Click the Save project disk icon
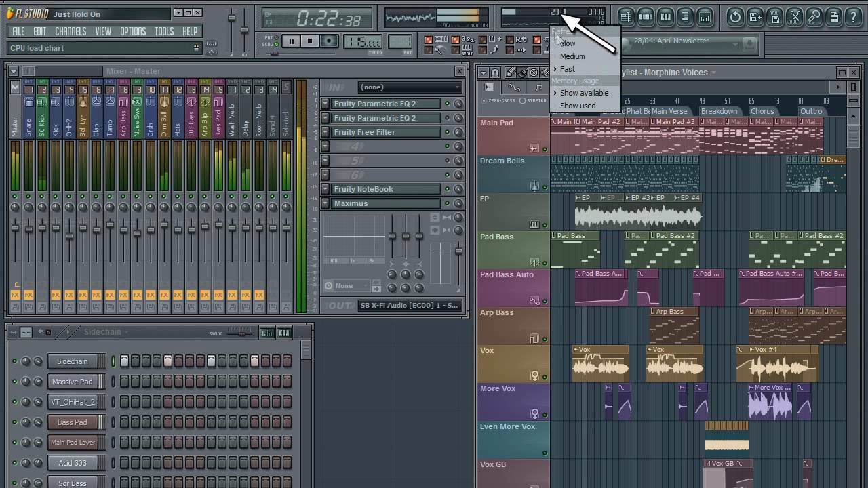Screen dimensions: 868x488 (755, 16)
